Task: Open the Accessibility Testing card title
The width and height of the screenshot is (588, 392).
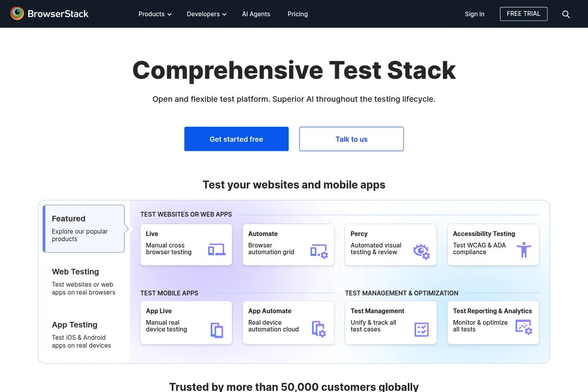Action: pyautogui.click(x=484, y=234)
